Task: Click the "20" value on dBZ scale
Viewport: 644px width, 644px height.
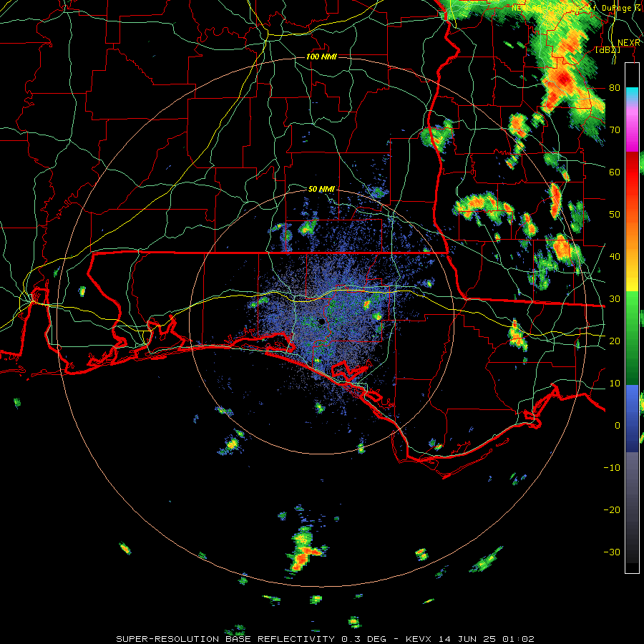Action: 615,341
